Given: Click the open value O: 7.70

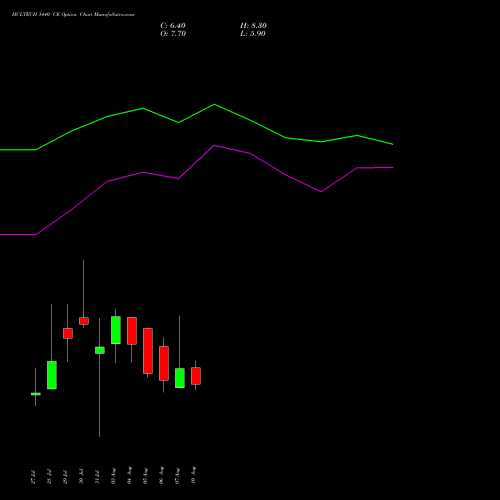Looking at the screenshot, I should (173, 34).
